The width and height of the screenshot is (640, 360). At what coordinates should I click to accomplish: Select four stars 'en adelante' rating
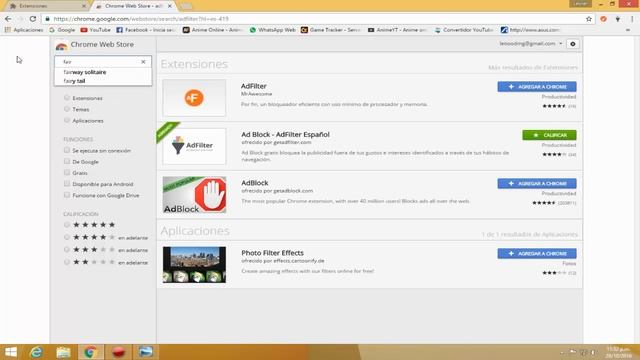point(67,237)
